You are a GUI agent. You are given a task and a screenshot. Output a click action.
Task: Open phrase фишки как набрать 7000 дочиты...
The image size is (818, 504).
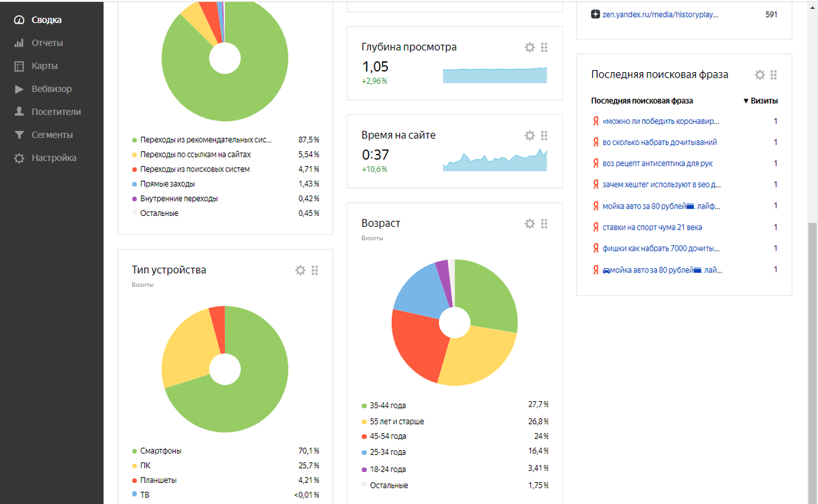pos(661,249)
